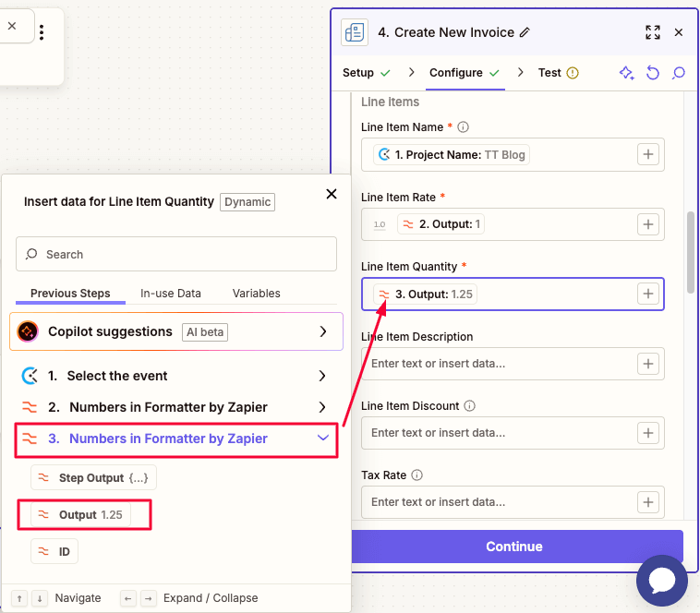The width and height of the screenshot is (700, 613).
Task: Open the Line Item Discount info icon
Action: pos(470,406)
